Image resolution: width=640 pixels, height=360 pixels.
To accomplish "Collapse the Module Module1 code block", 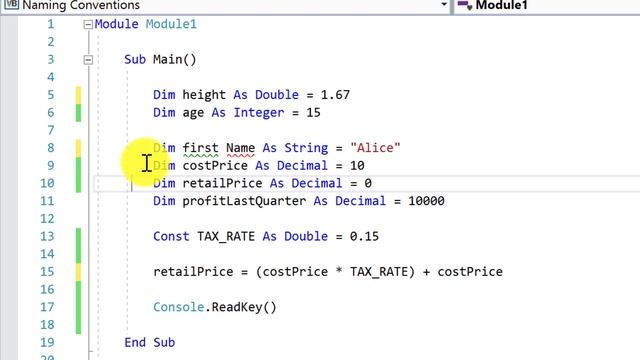I will 88,25.
